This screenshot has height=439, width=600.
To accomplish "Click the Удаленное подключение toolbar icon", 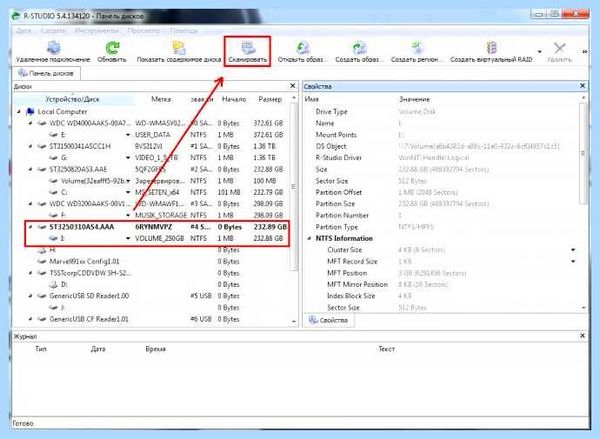I will pyautogui.click(x=54, y=48).
